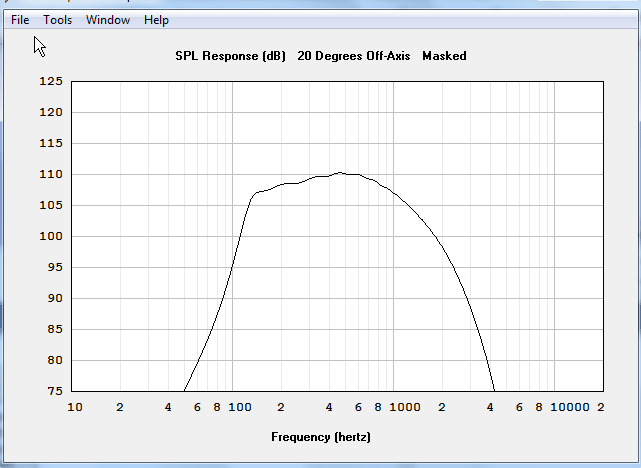
Task: Click the 'Frequency (hertz)' axis label
Action: tap(321, 437)
